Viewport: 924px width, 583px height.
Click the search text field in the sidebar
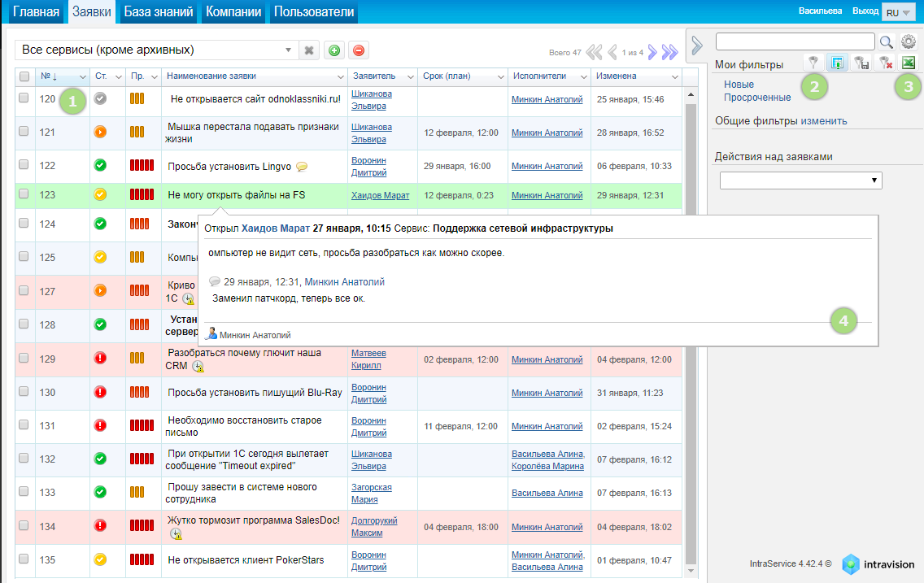click(x=795, y=41)
